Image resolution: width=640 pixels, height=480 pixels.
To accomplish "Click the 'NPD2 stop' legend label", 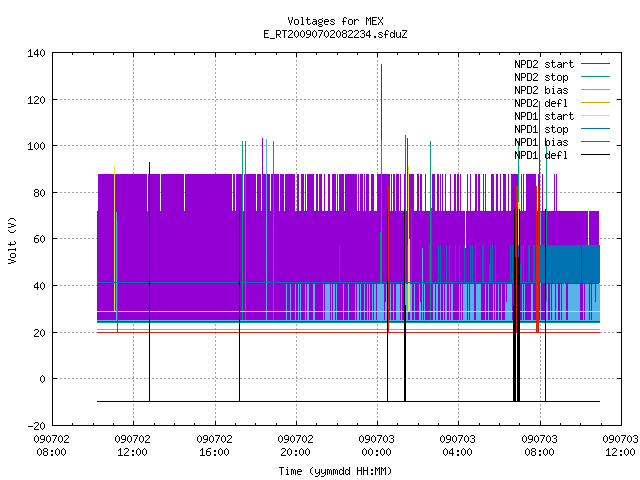I will pyautogui.click(x=541, y=77).
